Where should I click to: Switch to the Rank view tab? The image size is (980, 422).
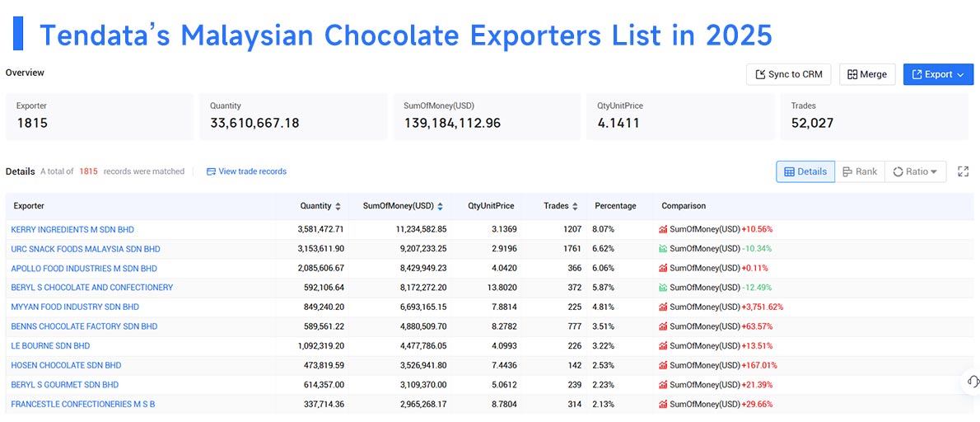click(x=860, y=171)
